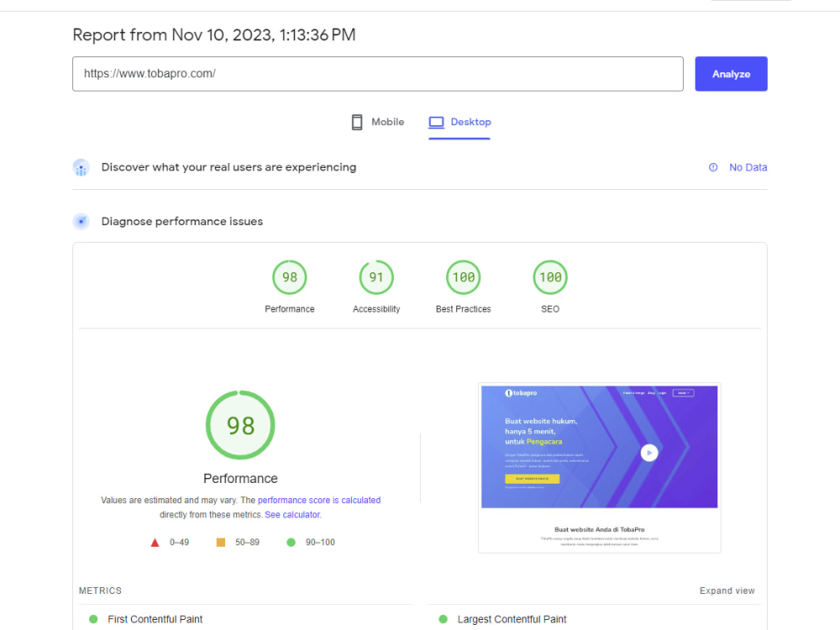Switch to the Mobile tab
The image size is (840, 630).
378,122
